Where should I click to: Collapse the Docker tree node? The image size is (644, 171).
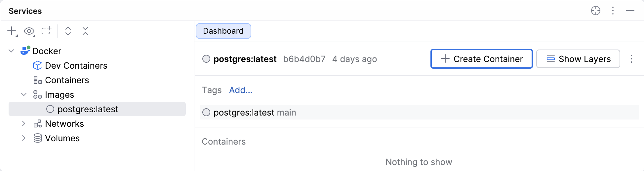click(x=12, y=51)
